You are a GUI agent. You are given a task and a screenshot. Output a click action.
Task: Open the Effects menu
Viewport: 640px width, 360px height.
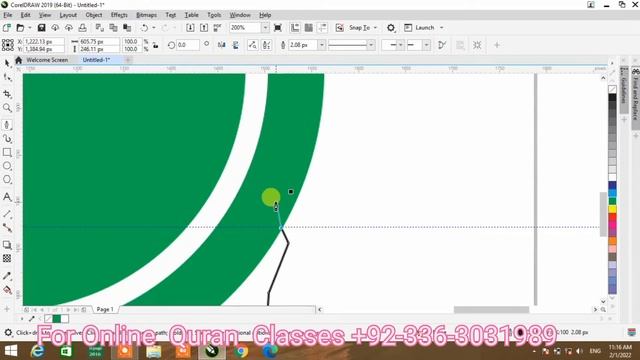(x=119, y=15)
